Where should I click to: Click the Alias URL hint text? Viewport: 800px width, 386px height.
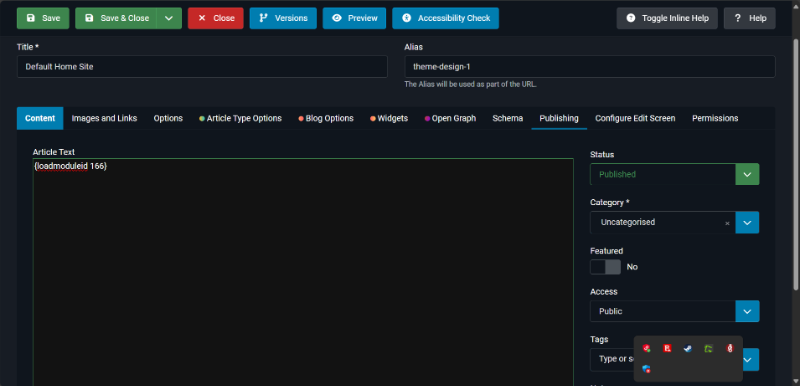[470, 85]
